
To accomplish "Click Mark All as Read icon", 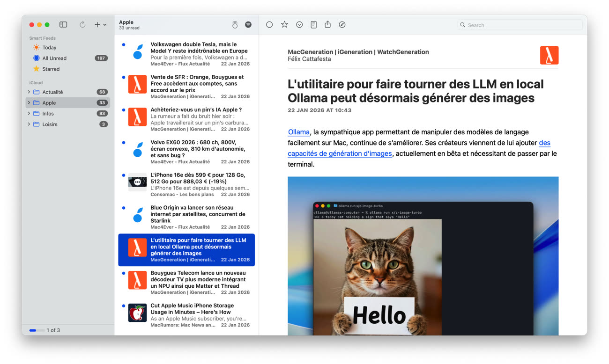I will (235, 25).
